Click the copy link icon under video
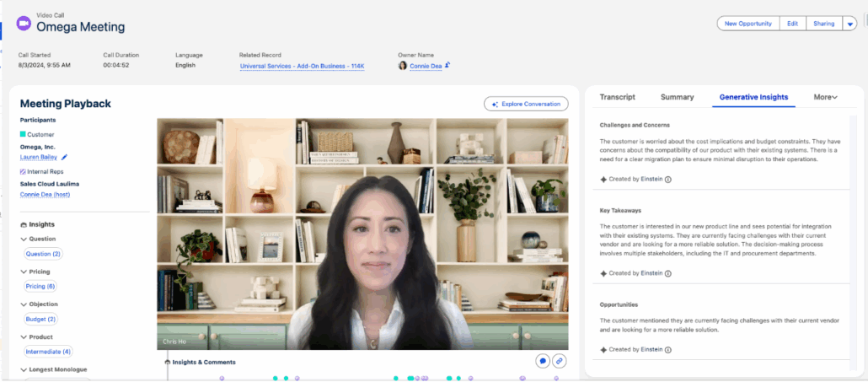The height and width of the screenshot is (382, 868). 559,361
